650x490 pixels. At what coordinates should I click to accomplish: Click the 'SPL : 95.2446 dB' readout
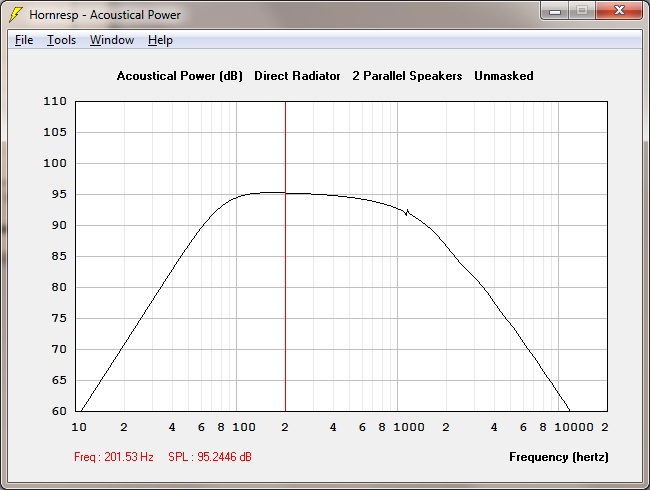click(210, 457)
